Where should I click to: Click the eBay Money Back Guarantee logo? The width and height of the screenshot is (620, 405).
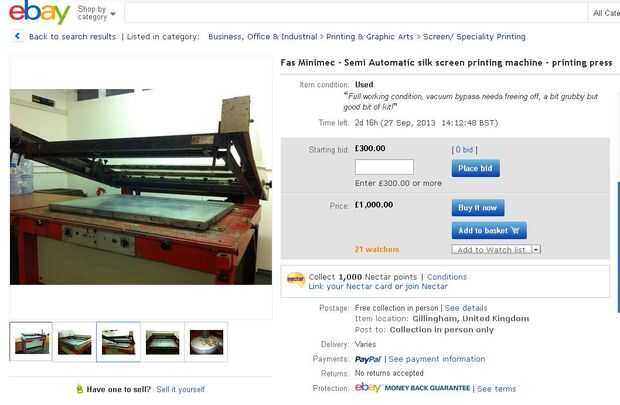412,388
